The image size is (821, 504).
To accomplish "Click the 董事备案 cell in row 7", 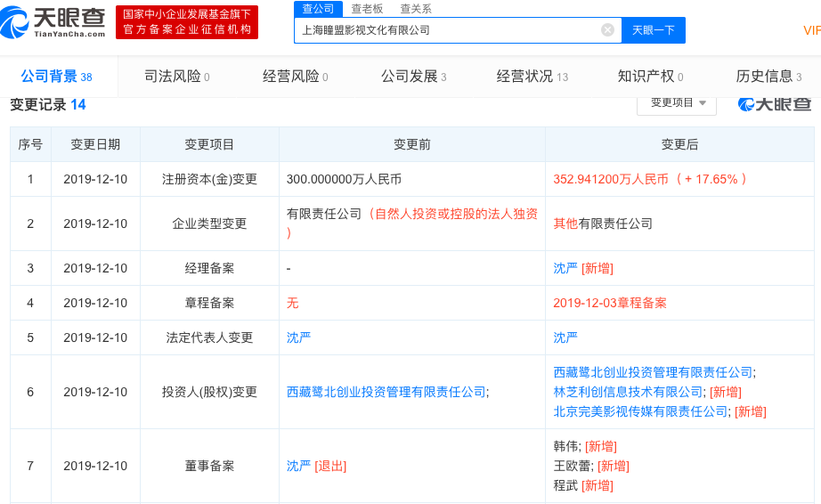I will coord(209,466).
